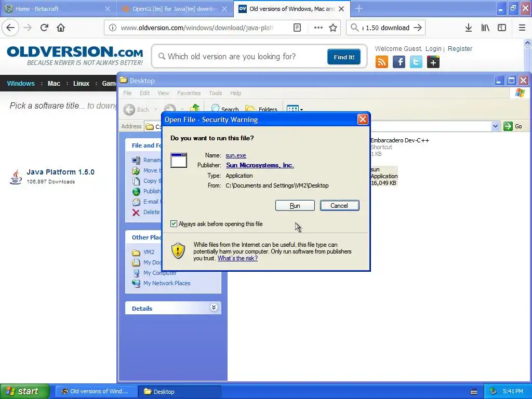The height and width of the screenshot is (399, 532).
Task: Switch to Home - Betacraft tab
Action: tap(58, 9)
